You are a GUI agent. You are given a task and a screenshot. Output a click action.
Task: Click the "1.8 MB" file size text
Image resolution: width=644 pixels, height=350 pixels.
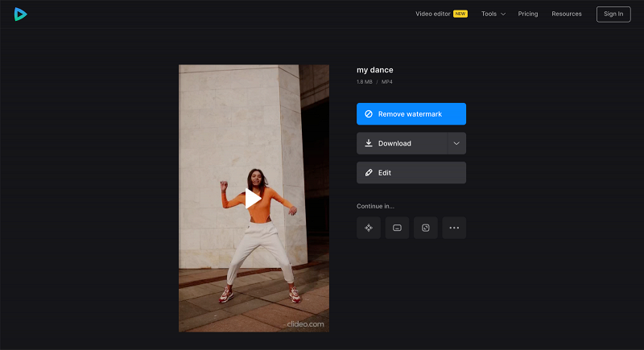click(x=365, y=81)
